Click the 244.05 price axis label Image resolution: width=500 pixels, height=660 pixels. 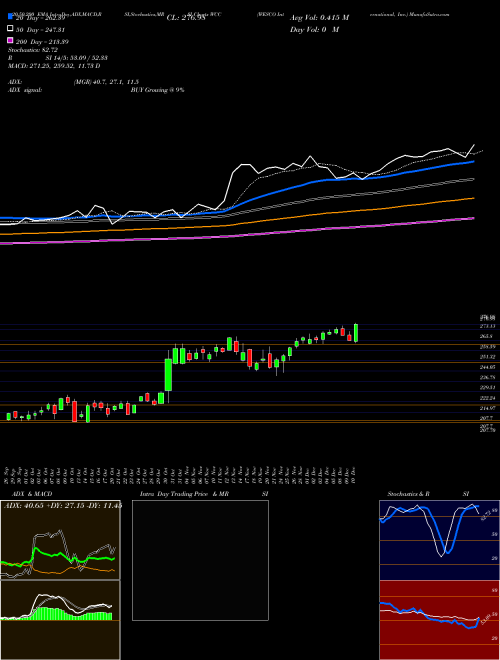(x=487, y=367)
